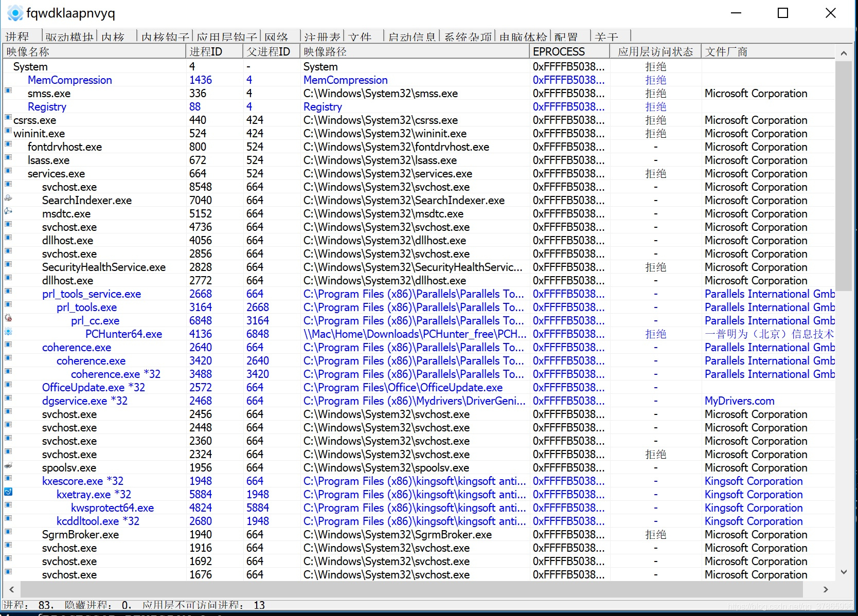
Task: Click the icon beside dgservice.exe row
Action: 8,398
